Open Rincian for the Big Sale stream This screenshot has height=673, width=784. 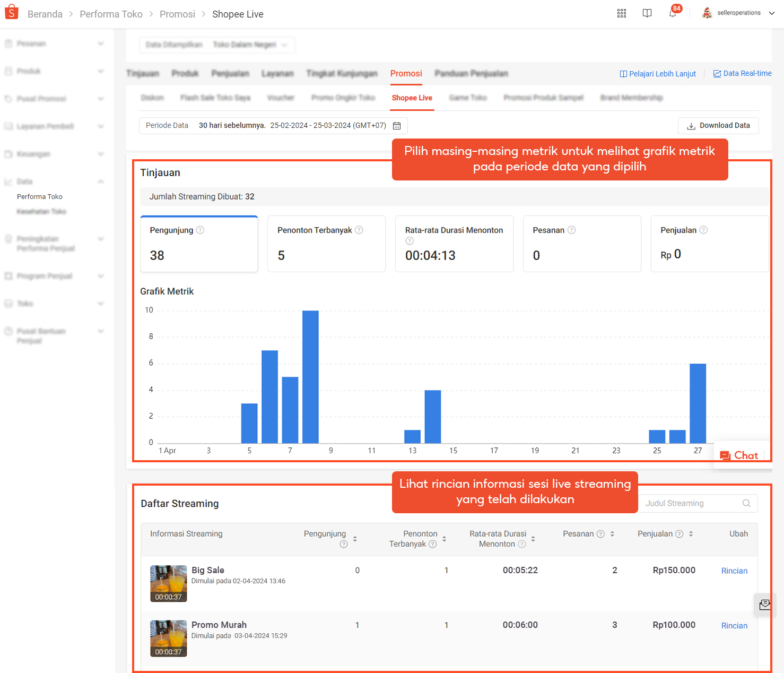tap(734, 571)
